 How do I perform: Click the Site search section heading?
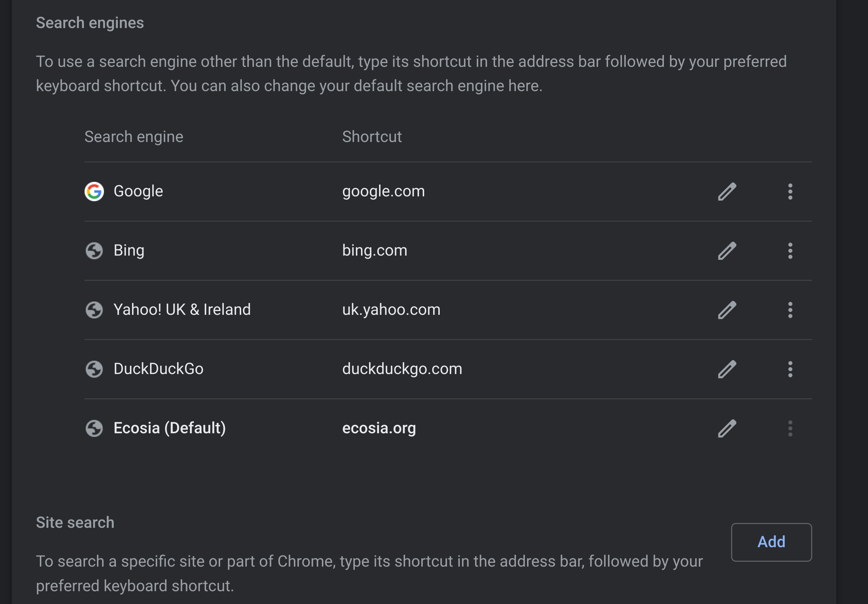pyautogui.click(x=75, y=522)
